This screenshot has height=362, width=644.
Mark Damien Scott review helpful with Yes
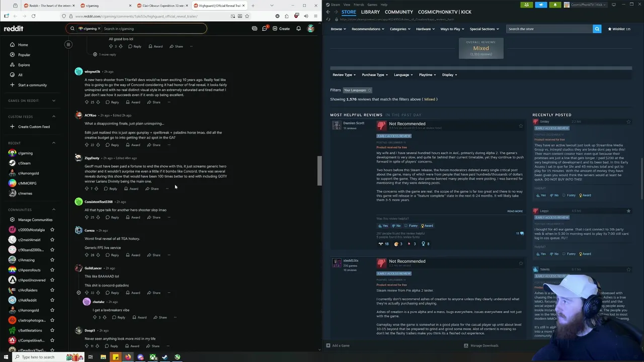coord(383,226)
